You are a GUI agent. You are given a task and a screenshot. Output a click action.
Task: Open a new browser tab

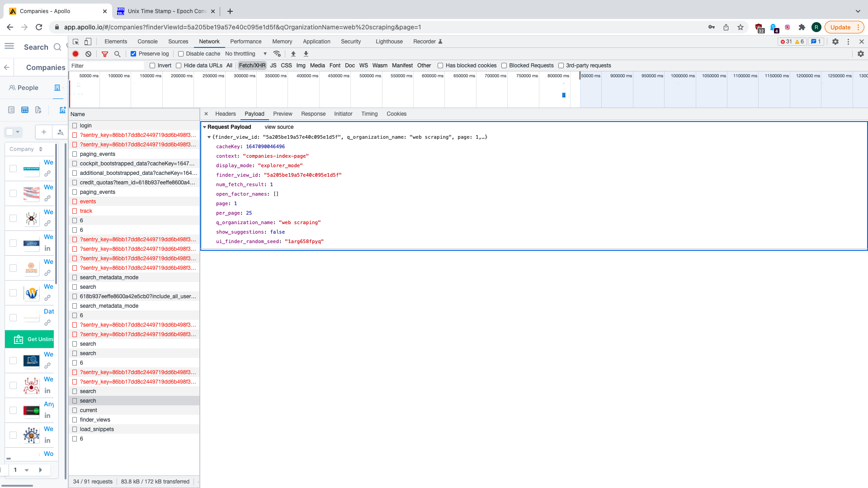coord(230,11)
